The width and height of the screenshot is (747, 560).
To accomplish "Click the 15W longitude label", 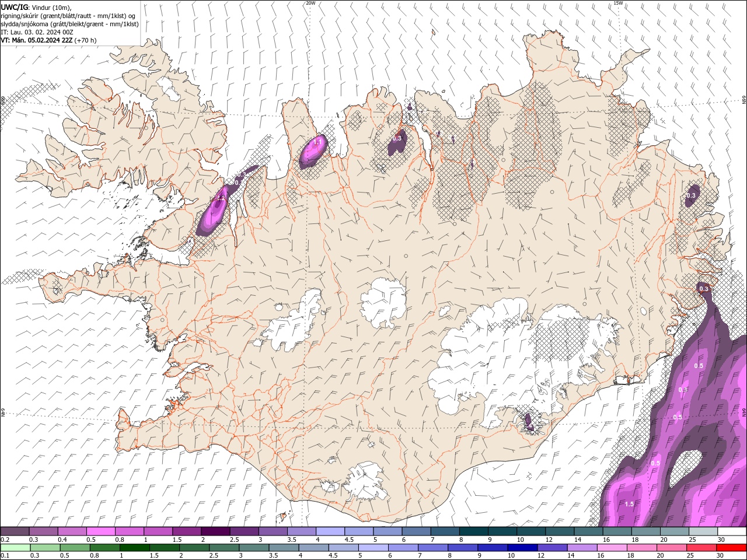I will click(x=618, y=3).
